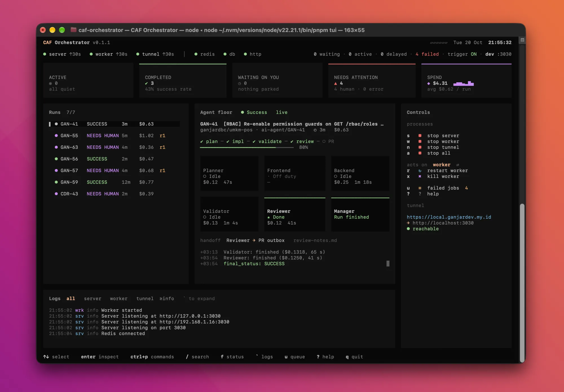Click the Reviewer Done star icon
Viewport: 564px width, 392px height.
pyautogui.click(x=269, y=217)
